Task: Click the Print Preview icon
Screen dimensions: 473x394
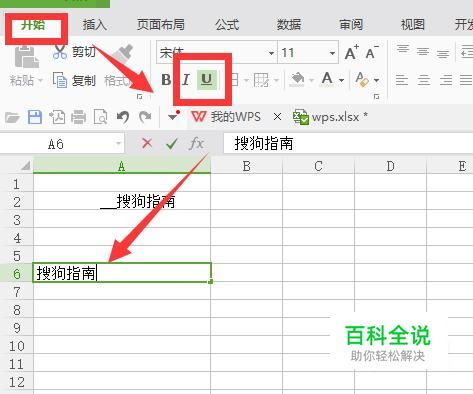Action: [x=100, y=117]
